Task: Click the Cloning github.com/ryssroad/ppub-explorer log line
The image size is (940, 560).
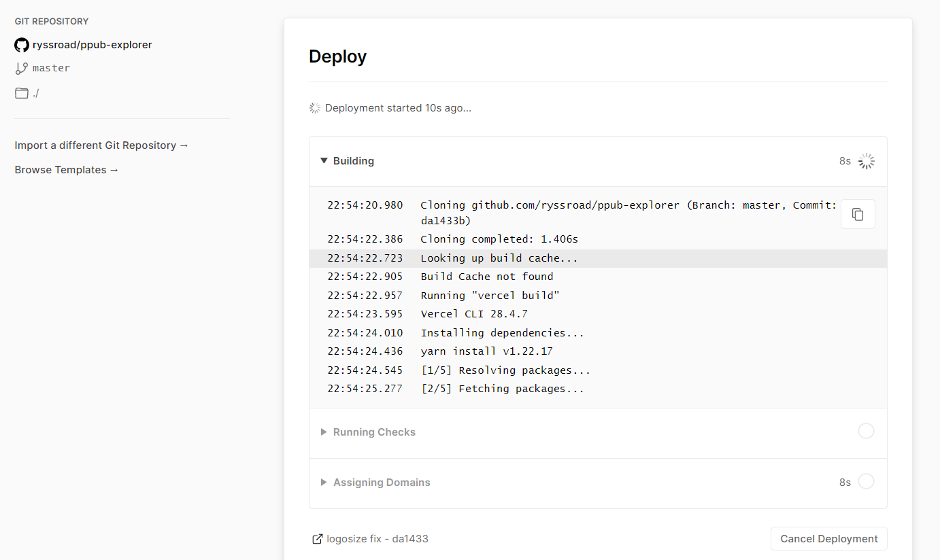Action: [x=598, y=213]
